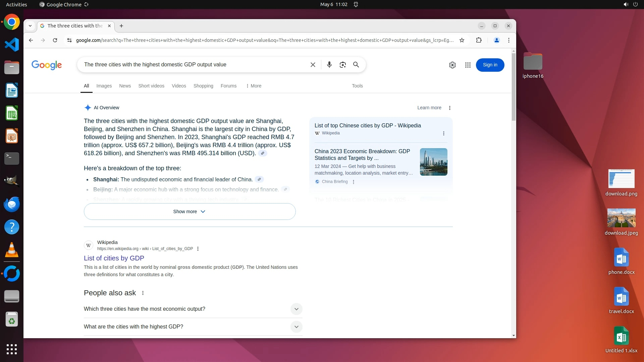Open "List of cities by GDP" link

[114, 258]
